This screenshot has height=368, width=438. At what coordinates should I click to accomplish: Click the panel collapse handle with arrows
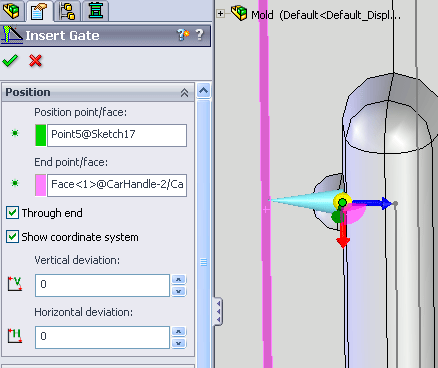pyautogui.click(x=218, y=311)
